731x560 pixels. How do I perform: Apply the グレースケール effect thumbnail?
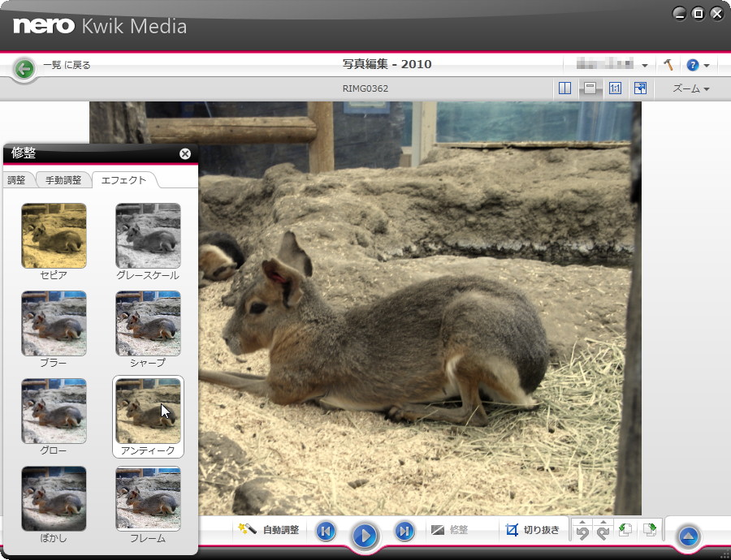click(x=148, y=235)
